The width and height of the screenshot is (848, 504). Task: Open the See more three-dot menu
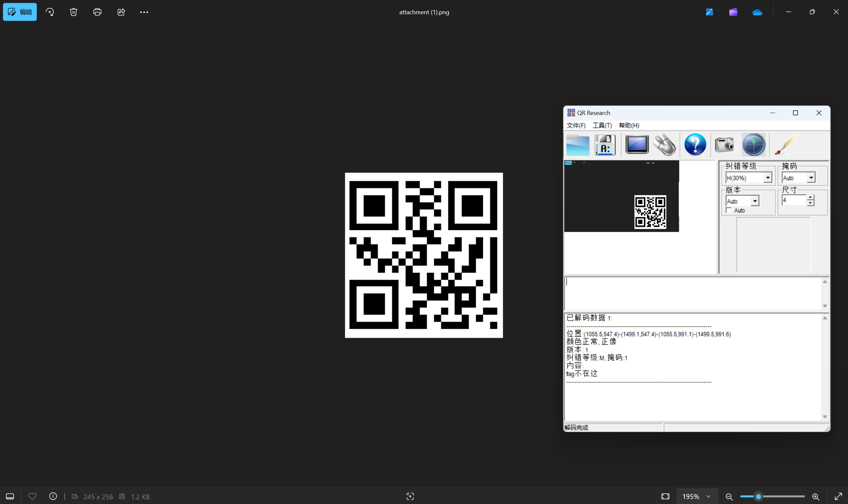(144, 12)
